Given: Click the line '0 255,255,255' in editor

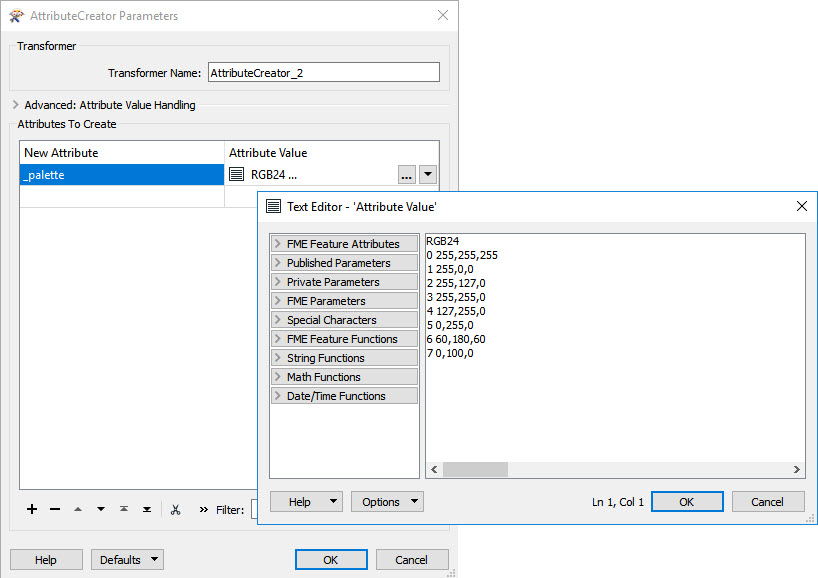Looking at the screenshot, I should point(462,255).
